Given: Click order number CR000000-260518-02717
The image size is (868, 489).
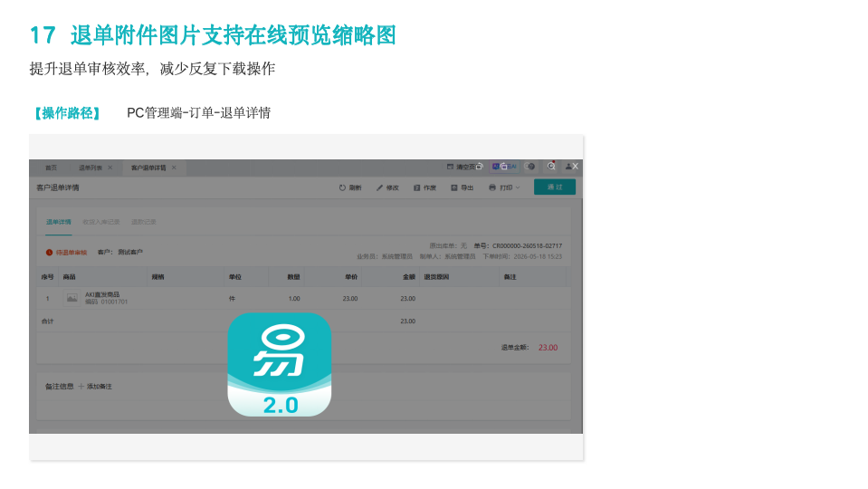Looking at the screenshot, I should click(527, 246).
